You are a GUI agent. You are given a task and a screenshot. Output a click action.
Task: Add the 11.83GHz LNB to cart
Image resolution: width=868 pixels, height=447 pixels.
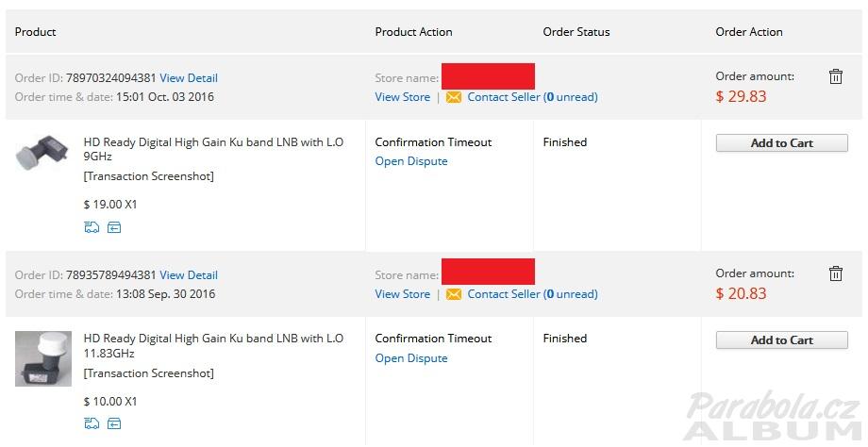click(781, 339)
